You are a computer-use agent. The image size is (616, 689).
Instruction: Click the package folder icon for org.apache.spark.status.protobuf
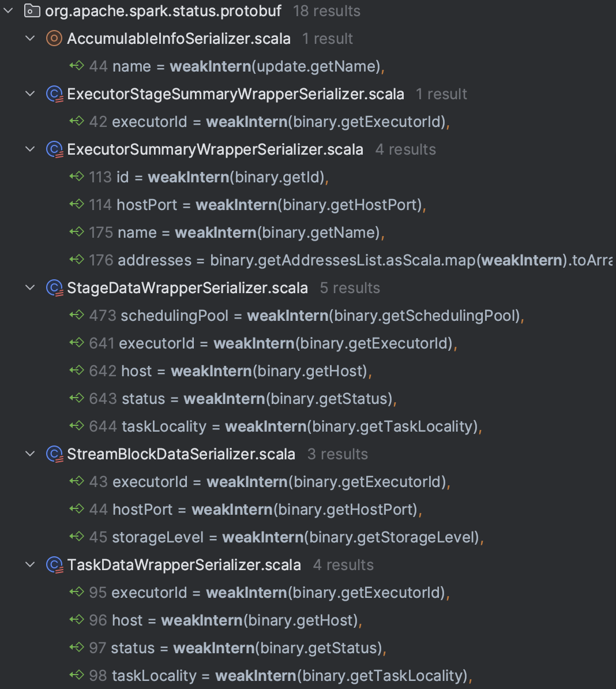click(32, 10)
